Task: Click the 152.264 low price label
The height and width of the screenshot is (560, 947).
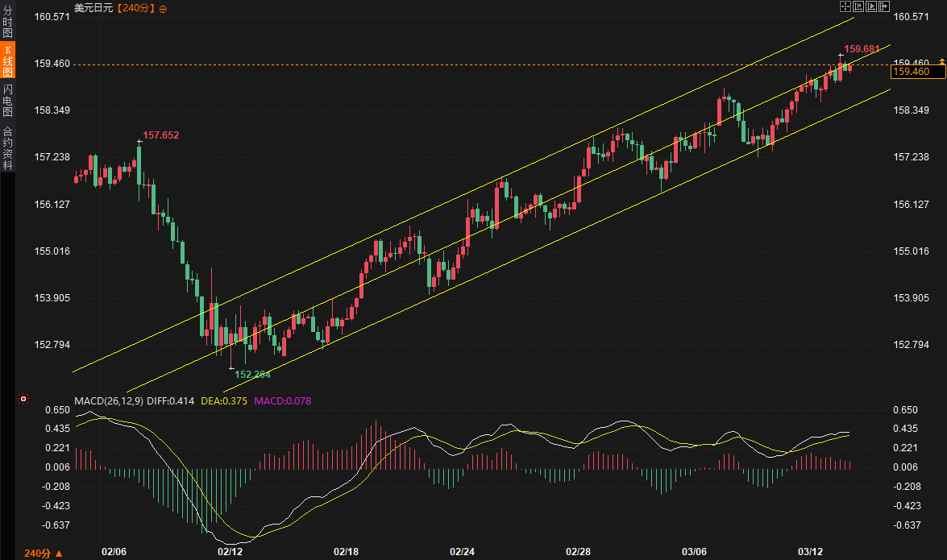Action: tap(252, 375)
